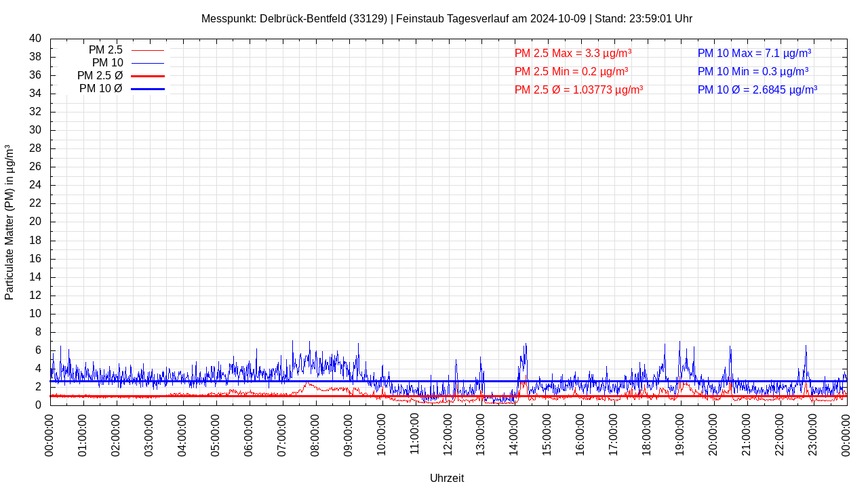Click the PM 2.5 Ø average value text
868x488 pixels.
(x=578, y=89)
